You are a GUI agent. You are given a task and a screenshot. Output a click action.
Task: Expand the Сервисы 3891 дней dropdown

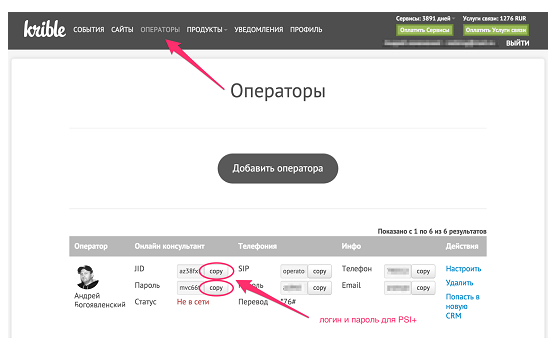pyautogui.click(x=425, y=18)
